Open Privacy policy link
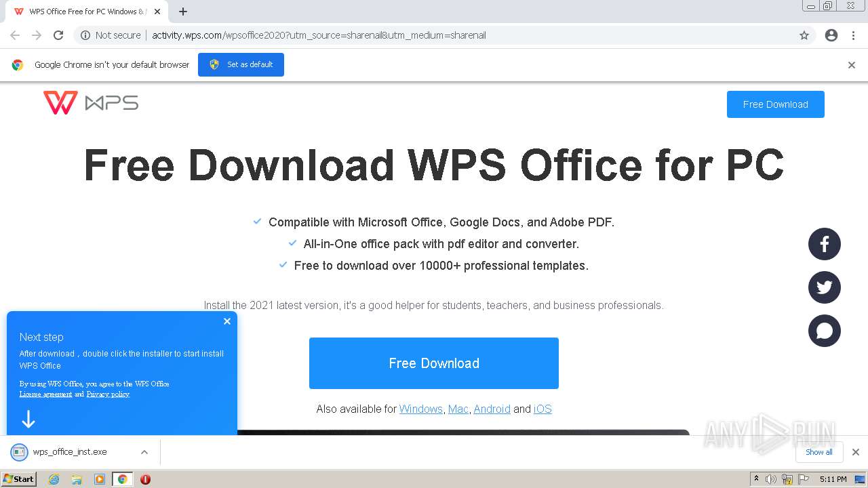Viewport: 868px width, 488px height. pyautogui.click(x=108, y=394)
